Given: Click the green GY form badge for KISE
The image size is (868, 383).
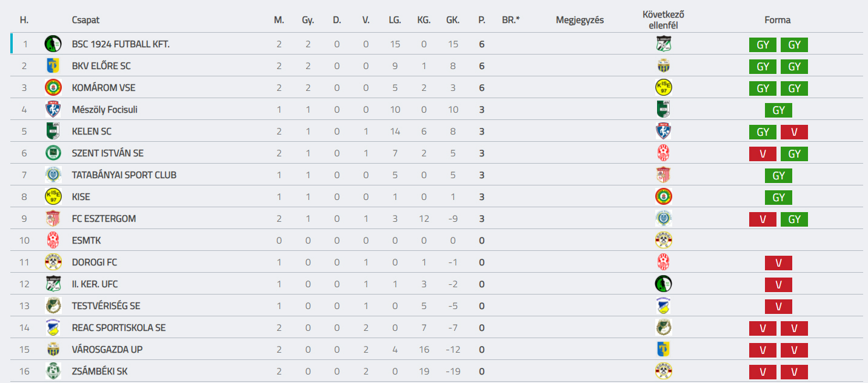Looking at the screenshot, I should tap(778, 198).
